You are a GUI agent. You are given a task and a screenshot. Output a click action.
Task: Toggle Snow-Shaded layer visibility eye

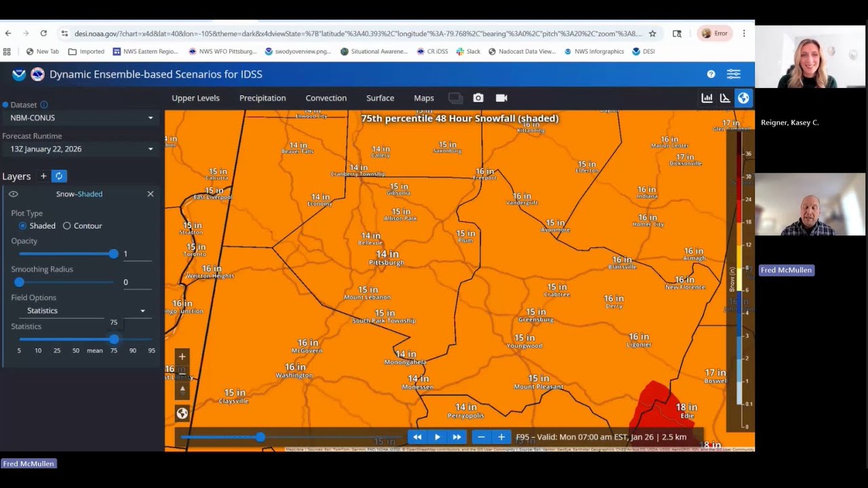coord(14,194)
